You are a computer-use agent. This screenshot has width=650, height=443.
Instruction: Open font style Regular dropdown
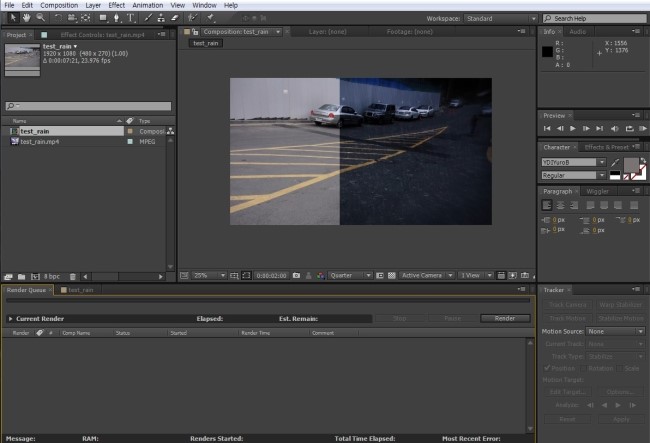pos(574,175)
